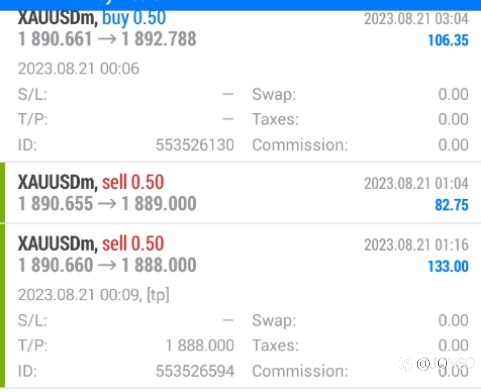
Task: Expand the sell trade closed at 01:04
Action: 243,193
